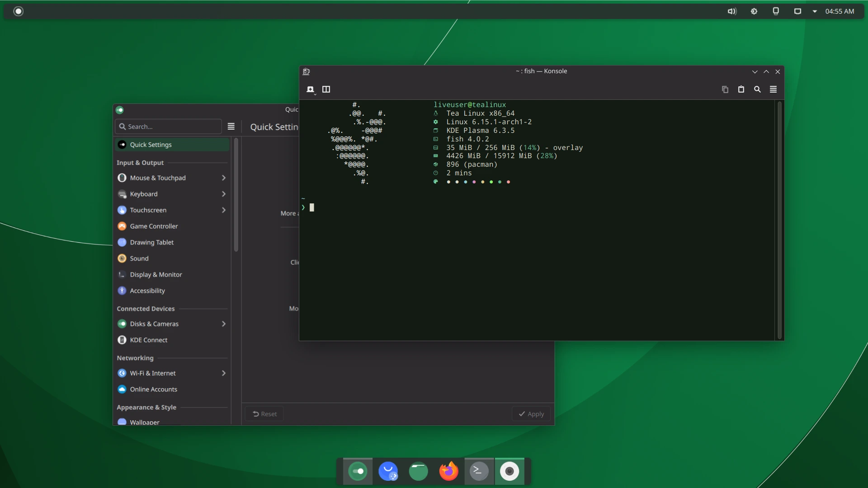Open the system tray overflow dropdown

(x=814, y=11)
